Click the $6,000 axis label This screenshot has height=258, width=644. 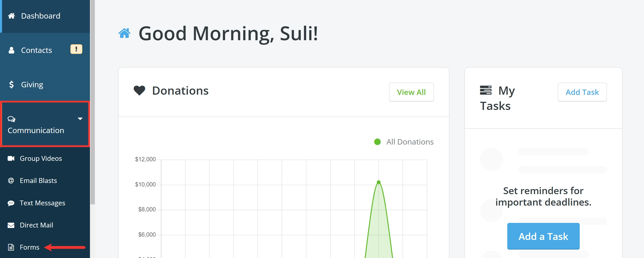coord(147,235)
